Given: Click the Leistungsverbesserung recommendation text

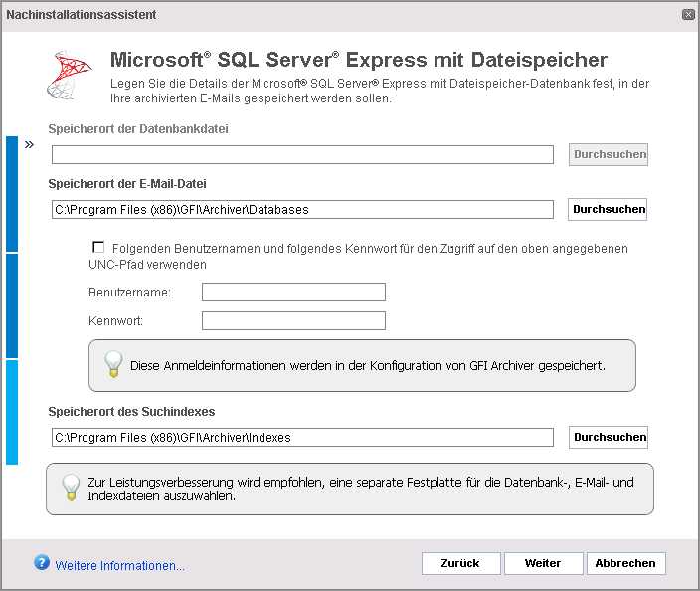Looking at the screenshot, I should (361, 489).
